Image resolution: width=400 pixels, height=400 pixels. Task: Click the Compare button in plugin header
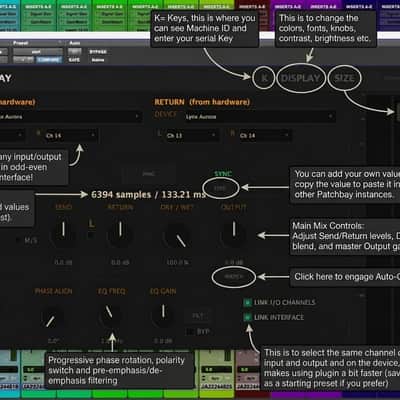click(49, 60)
